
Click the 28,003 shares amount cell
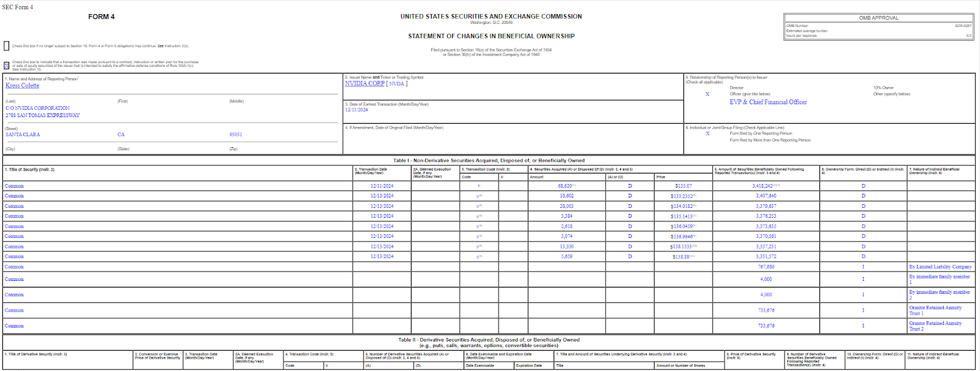point(567,206)
